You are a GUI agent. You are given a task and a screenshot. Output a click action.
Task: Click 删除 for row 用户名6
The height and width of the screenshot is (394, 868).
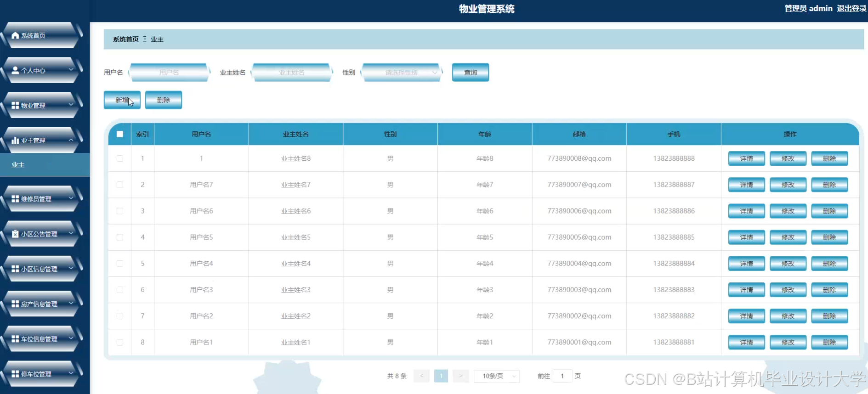[829, 211]
